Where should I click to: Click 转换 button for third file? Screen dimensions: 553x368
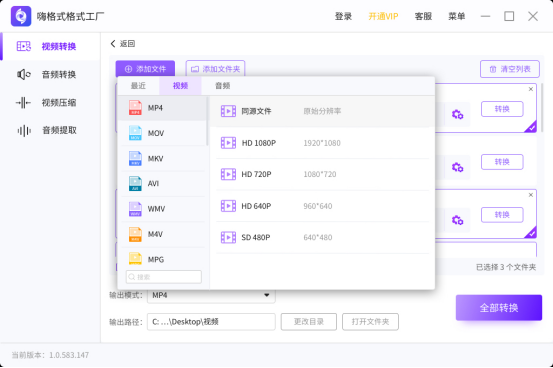[x=502, y=215]
